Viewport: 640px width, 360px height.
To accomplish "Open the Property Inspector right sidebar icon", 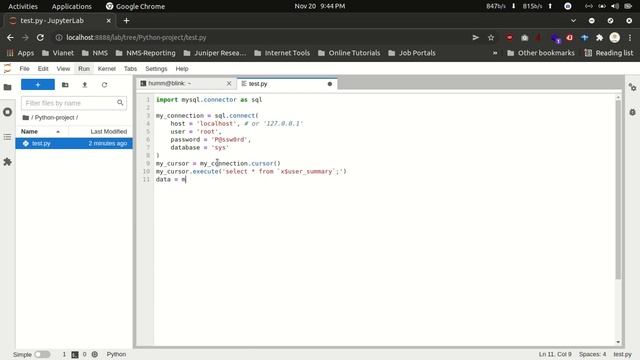I will pyautogui.click(x=632, y=87).
